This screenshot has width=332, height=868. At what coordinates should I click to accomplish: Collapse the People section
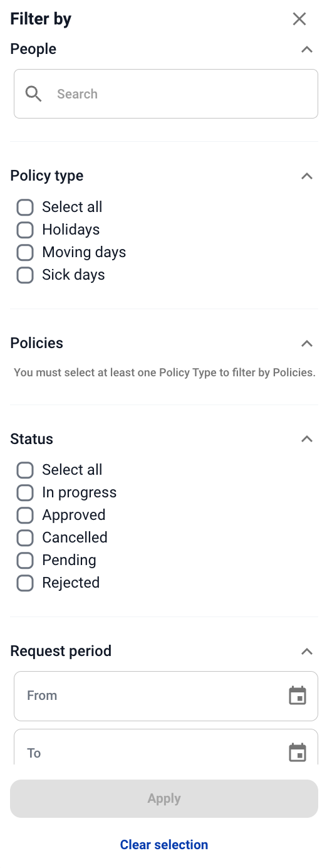tap(307, 49)
